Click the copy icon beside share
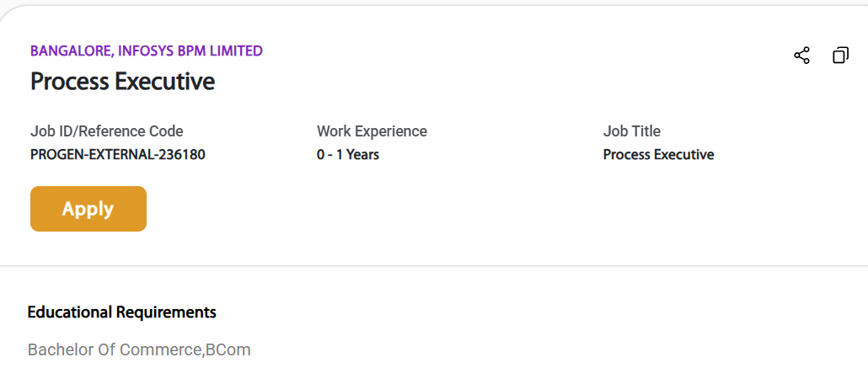This screenshot has height=368, width=868. pyautogui.click(x=840, y=56)
